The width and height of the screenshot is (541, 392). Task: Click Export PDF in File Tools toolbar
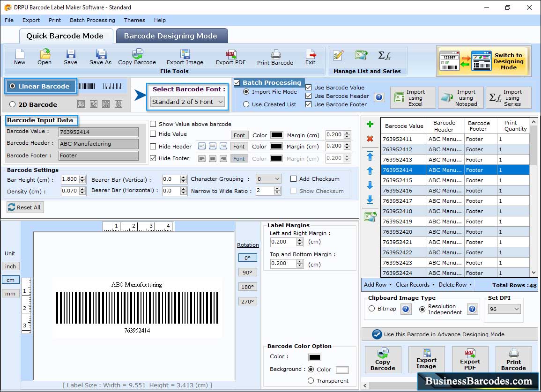click(x=231, y=57)
